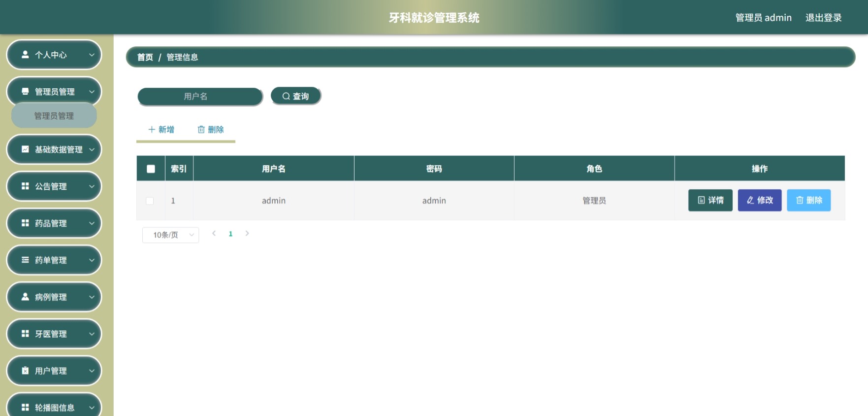Select the 管理员管理 submenu item
The width and height of the screenshot is (868, 416).
point(54,116)
